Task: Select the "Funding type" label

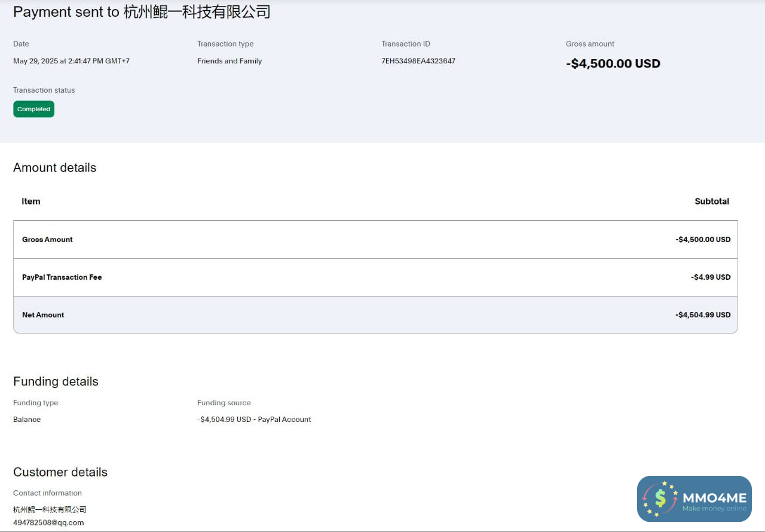Action: coord(36,403)
